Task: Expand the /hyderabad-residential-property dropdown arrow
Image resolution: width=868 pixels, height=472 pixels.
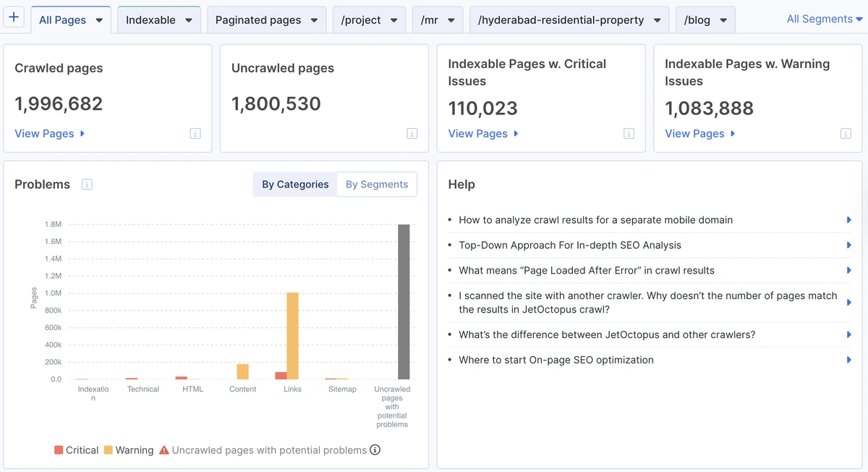Action: pyautogui.click(x=658, y=20)
